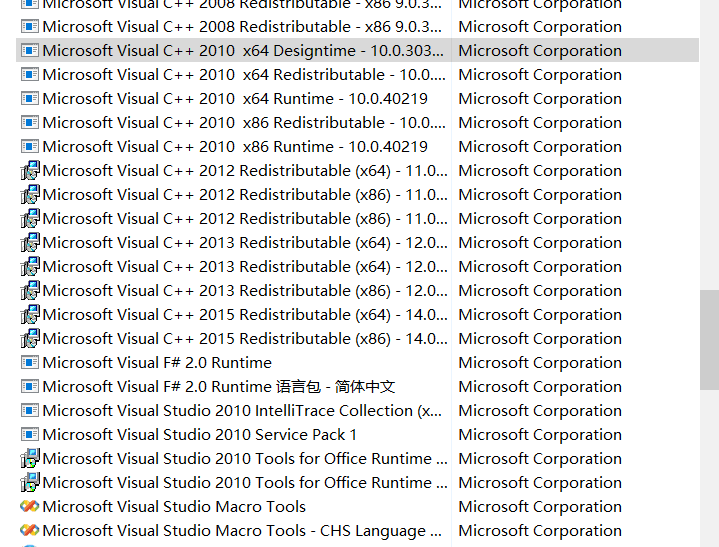Select Microsoft Visual F# 2.0 Runtime
Image resolution: width=719 pixels, height=547 pixels.
click(157, 362)
